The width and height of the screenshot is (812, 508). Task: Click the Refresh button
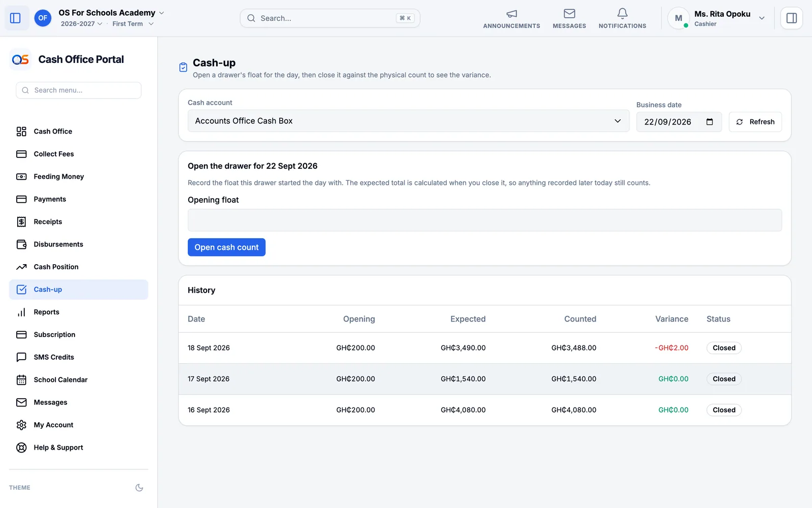tap(755, 122)
